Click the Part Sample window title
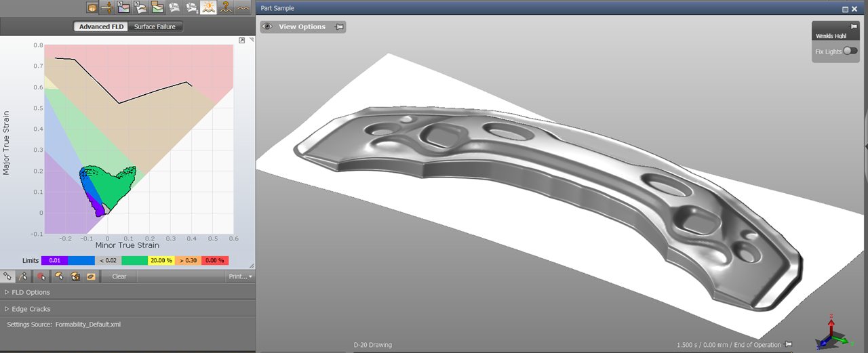The height and width of the screenshot is (353, 868). click(x=277, y=8)
